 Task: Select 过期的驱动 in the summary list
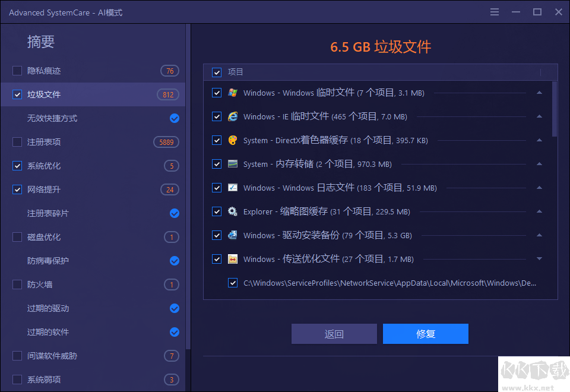[x=47, y=308]
